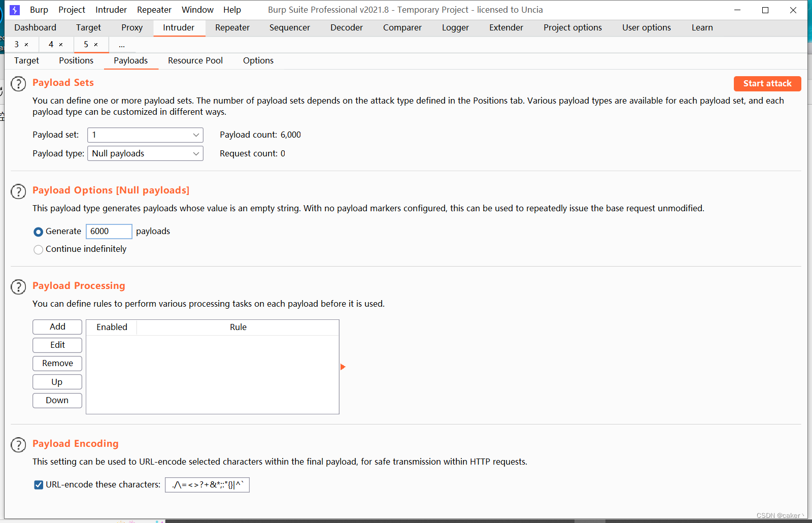
Task: Open the Repeater menu in menu bar
Action: [x=154, y=10]
